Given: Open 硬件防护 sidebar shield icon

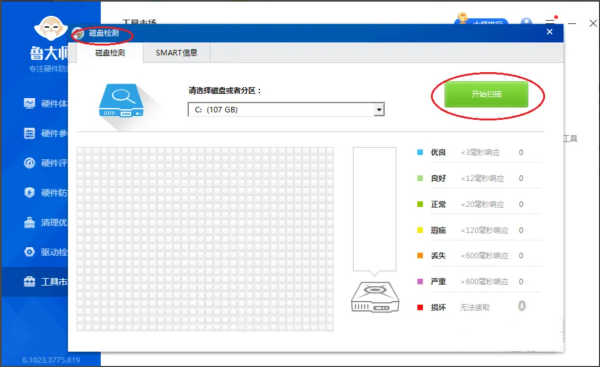Looking at the screenshot, I should click(29, 192).
